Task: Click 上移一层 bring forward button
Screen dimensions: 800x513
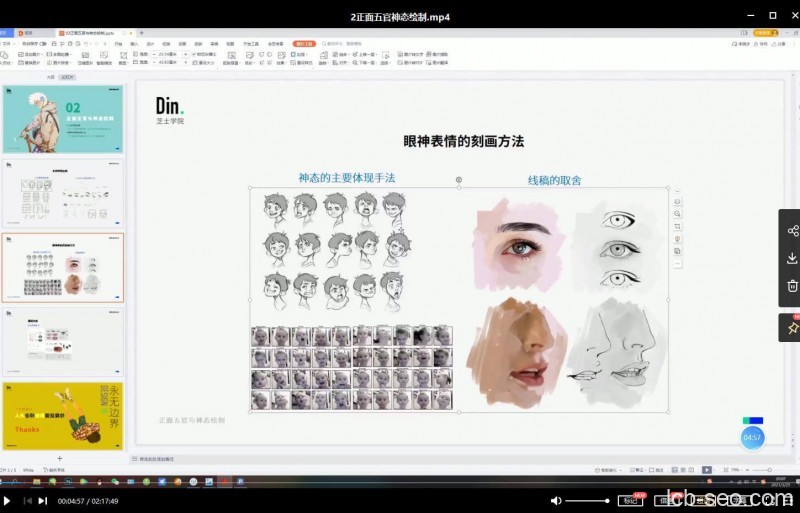Action: pyautogui.click(x=363, y=54)
